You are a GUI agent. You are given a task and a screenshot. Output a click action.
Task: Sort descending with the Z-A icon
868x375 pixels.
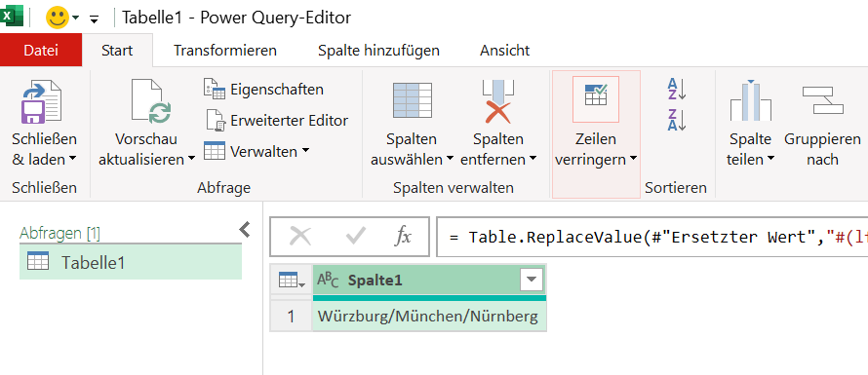click(x=677, y=120)
